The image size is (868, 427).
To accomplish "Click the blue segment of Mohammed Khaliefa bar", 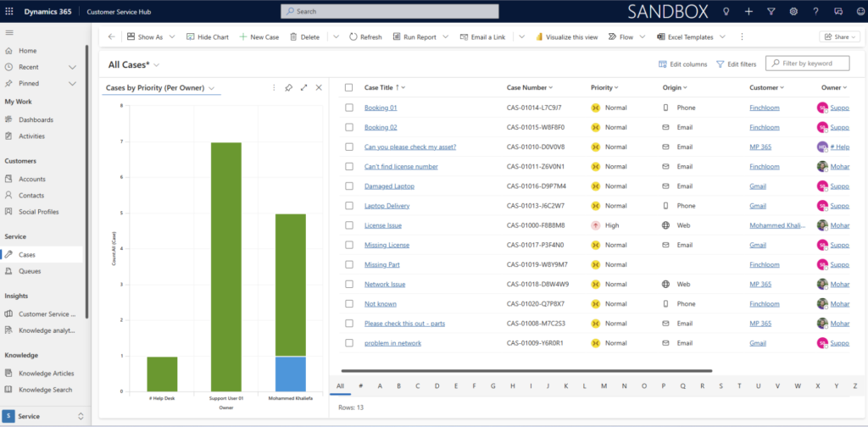I will coord(291,374).
